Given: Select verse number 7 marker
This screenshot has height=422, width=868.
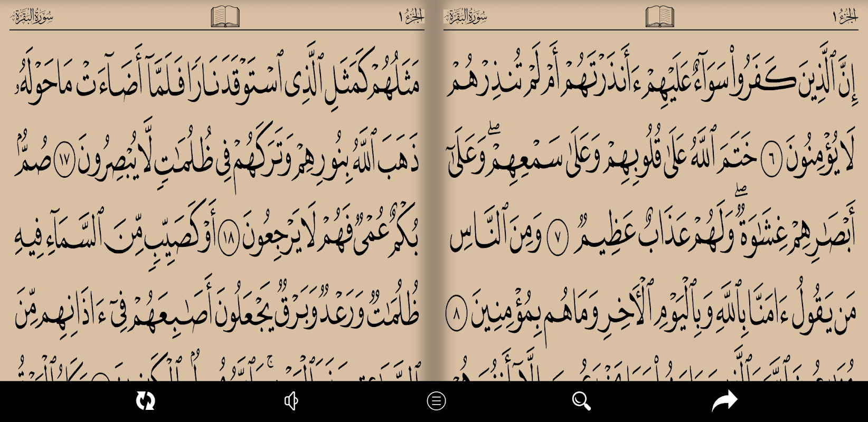Looking at the screenshot, I should (x=558, y=238).
